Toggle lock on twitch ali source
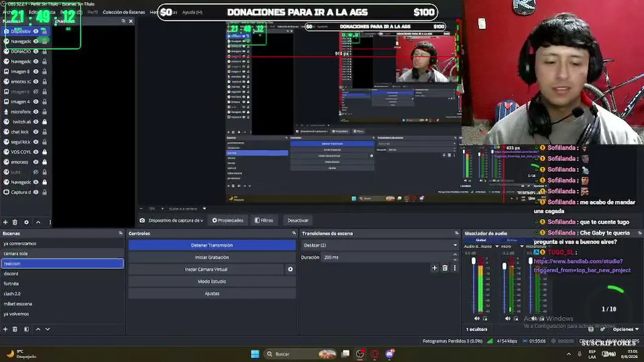The width and height of the screenshot is (644, 362). pos(44,122)
